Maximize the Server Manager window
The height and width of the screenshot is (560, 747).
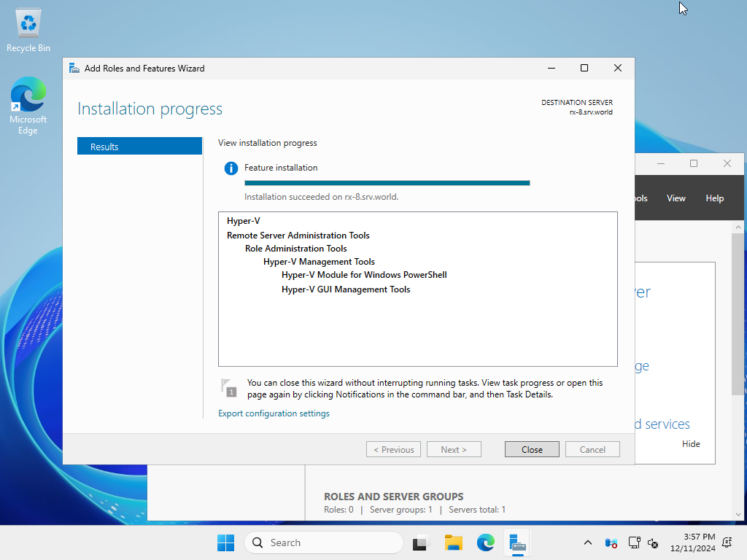pos(694,164)
